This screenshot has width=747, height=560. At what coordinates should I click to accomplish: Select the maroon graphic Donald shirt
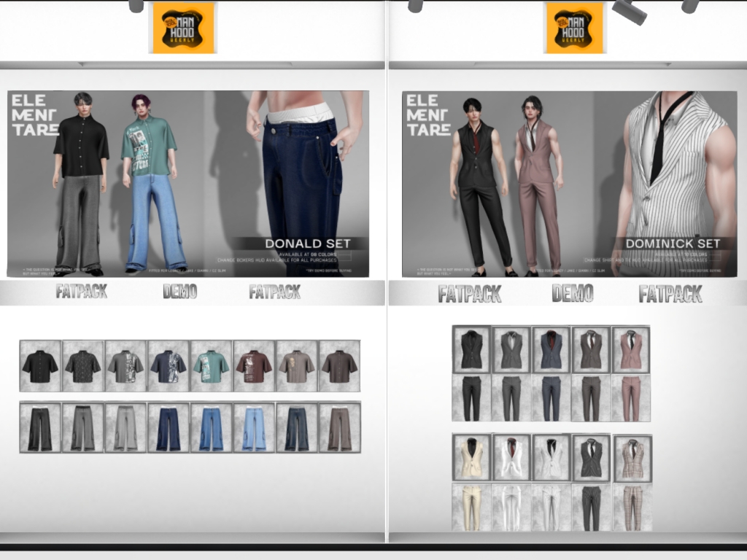tap(254, 366)
